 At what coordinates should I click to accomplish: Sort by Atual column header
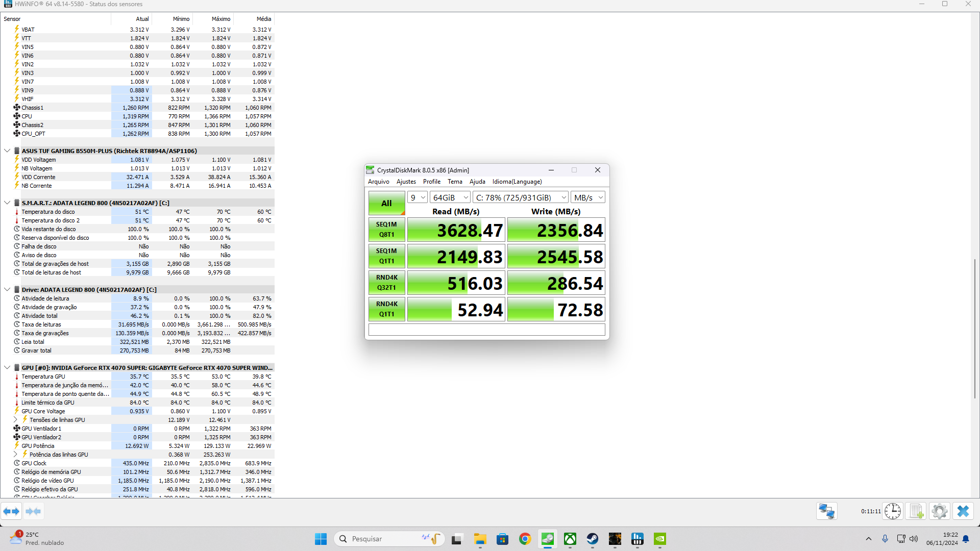pyautogui.click(x=131, y=19)
